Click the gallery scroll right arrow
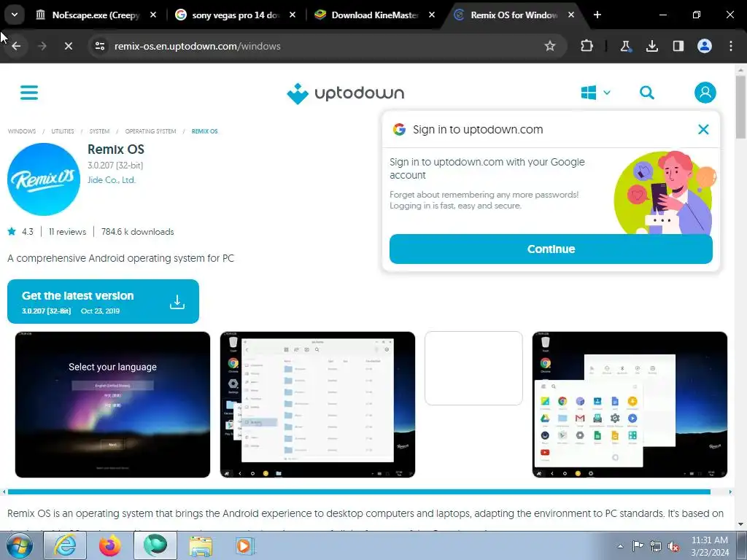 pos(729,492)
